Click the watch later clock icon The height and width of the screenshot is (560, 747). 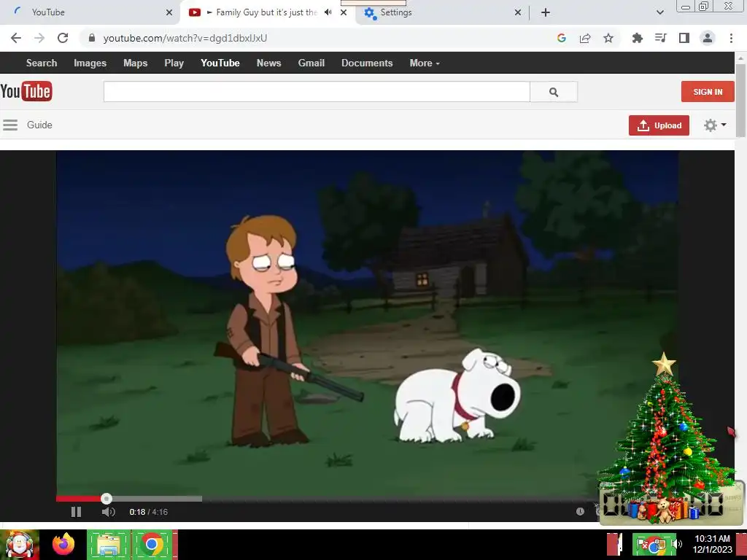(x=580, y=511)
